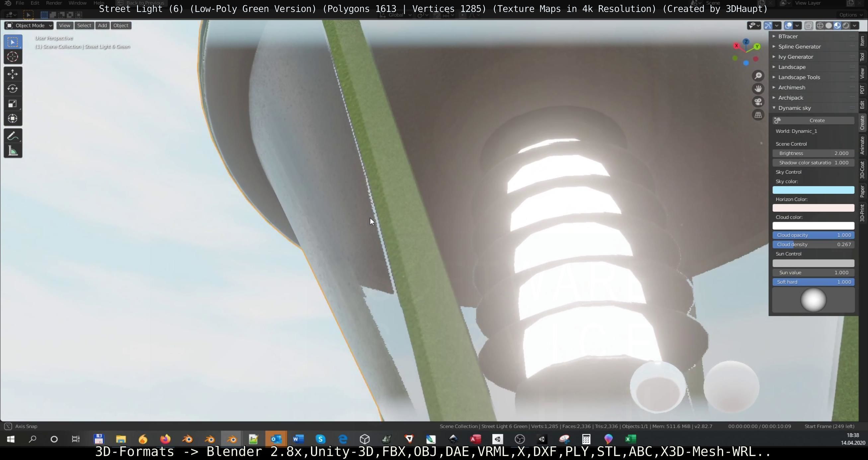The height and width of the screenshot is (460, 868).
Task: Switch to the Item sidebar tab
Action: point(863,41)
